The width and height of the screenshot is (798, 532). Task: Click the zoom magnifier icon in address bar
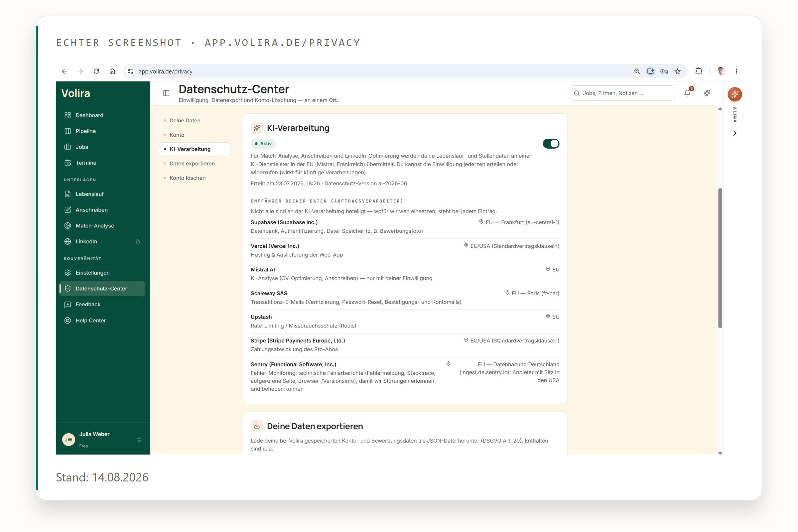[637, 71]
